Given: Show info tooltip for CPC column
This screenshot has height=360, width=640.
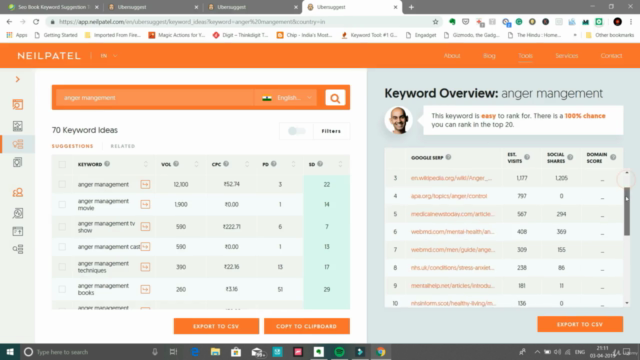Looking at the screenshot, I should tap(226, 164).
